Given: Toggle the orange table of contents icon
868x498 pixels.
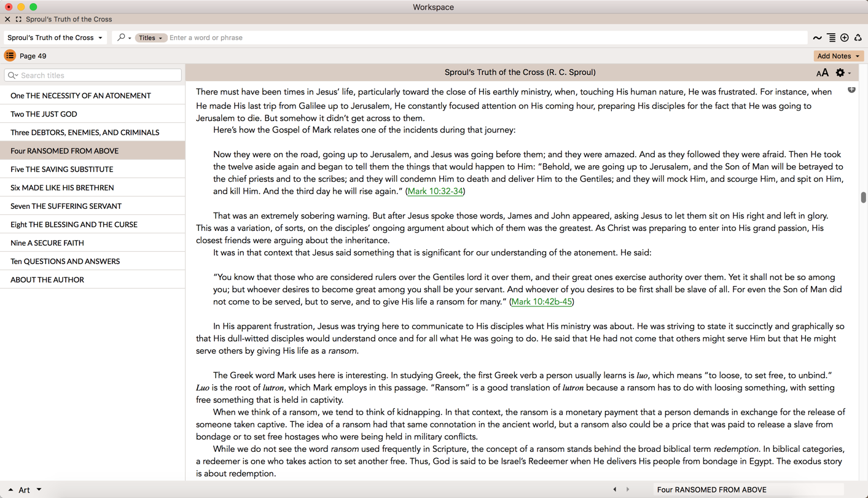Looking at the screenshot, I should [10, 56].
